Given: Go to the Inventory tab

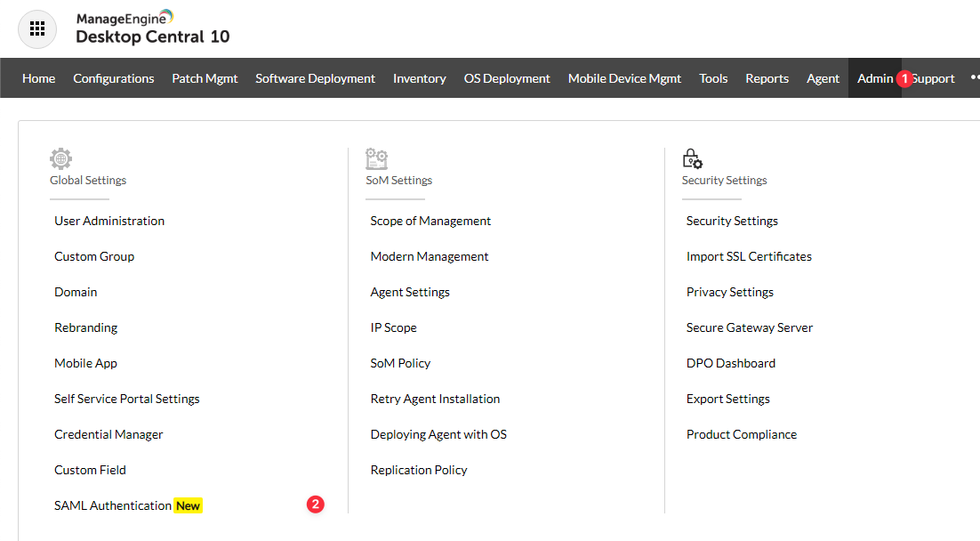Looking at the screenshot, I should [x=419, y=78].
